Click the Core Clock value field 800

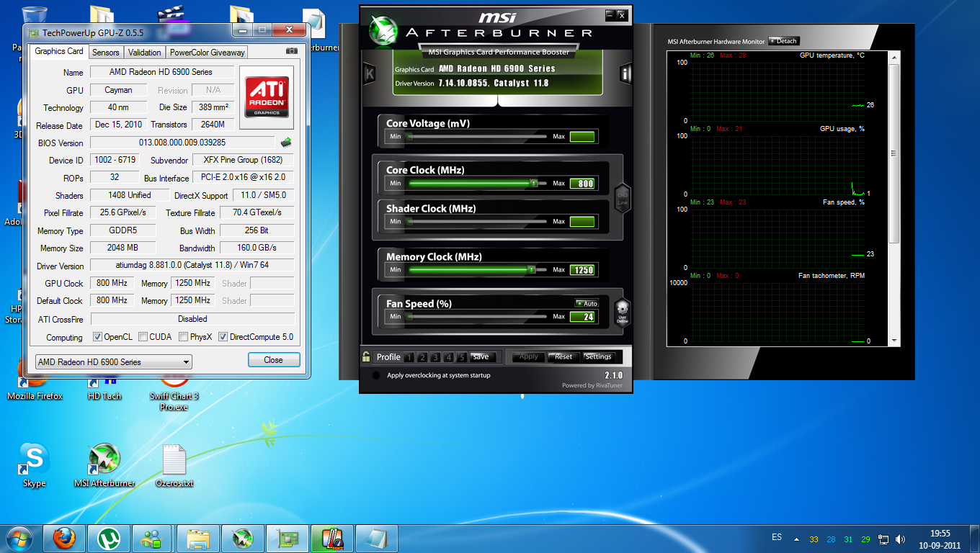coord(582,184)
